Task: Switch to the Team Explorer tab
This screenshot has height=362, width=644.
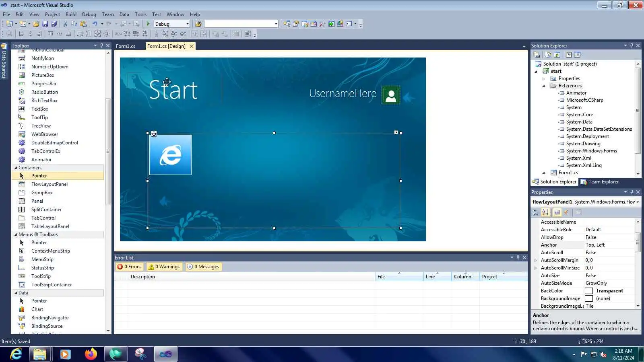Action: [599, 182]
